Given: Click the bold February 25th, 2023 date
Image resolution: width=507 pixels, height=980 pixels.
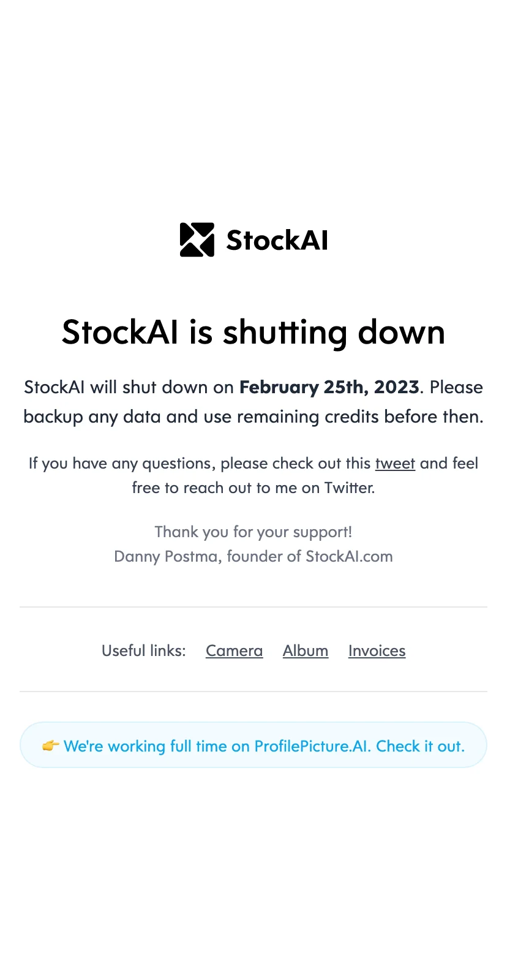Looking at the screenshot, I should (x=329, y=387).
